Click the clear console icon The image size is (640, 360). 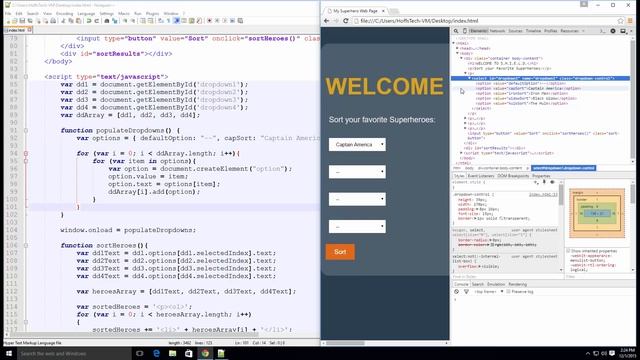pyautogui.click(x=456, y=292)
